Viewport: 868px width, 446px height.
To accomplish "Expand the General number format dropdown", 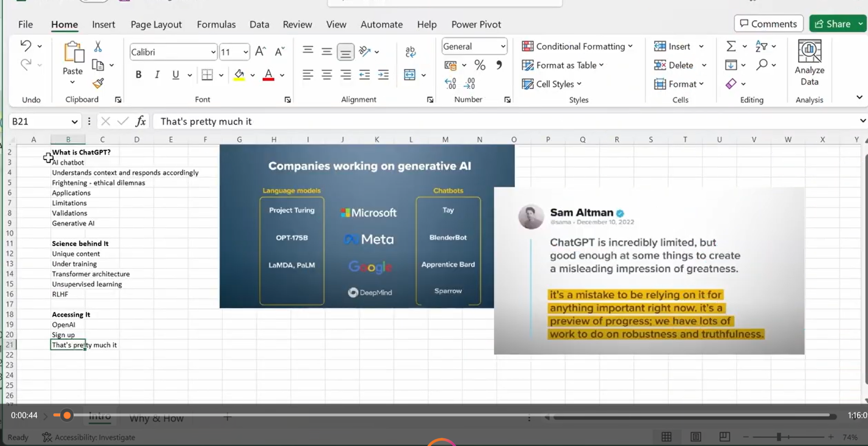I will 503,46.
